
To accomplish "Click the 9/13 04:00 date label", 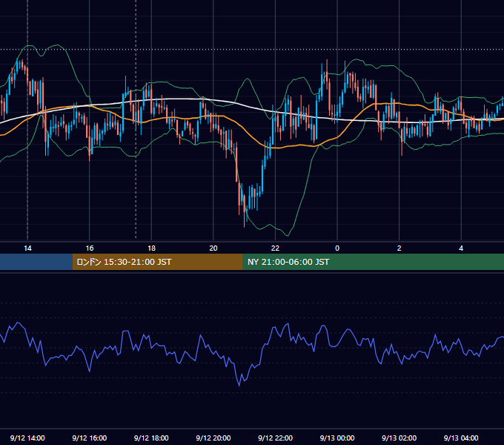I will point(461,438).
